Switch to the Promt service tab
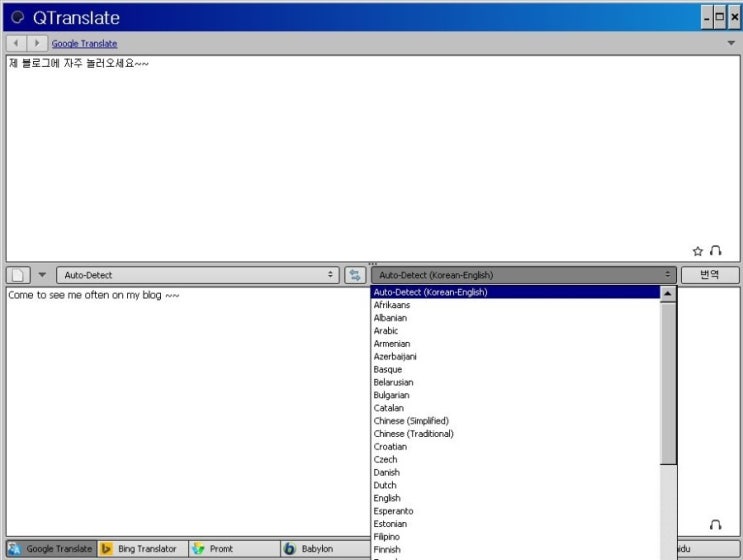Image resolution: width=743 pixels, height=560 pixels. [234, 549]
